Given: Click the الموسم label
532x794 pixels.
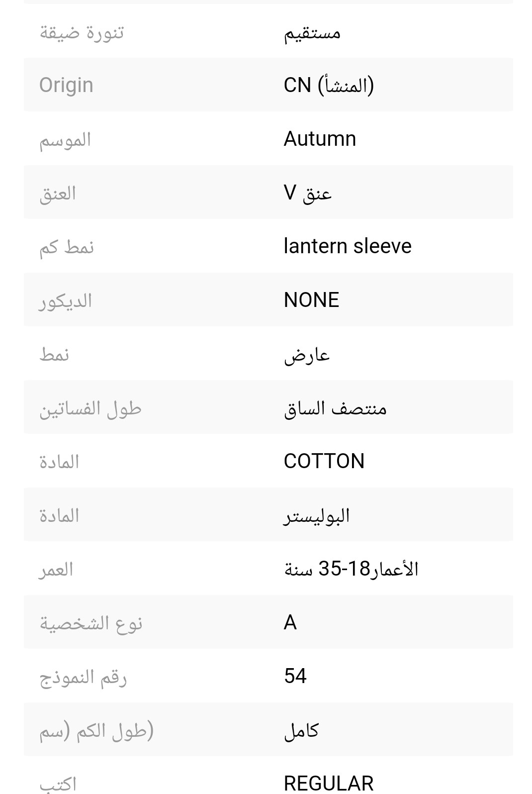Looking at the screenshot, I should 65,139.
